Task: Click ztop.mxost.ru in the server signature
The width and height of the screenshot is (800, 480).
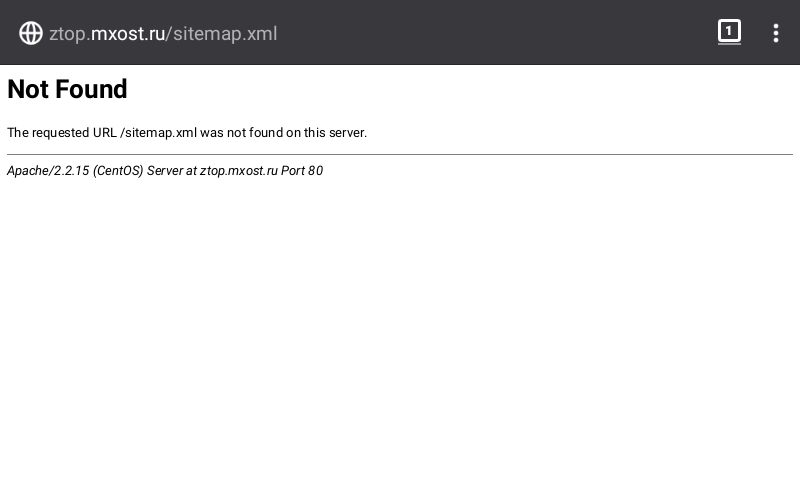Action: click(x=238, y=171)
